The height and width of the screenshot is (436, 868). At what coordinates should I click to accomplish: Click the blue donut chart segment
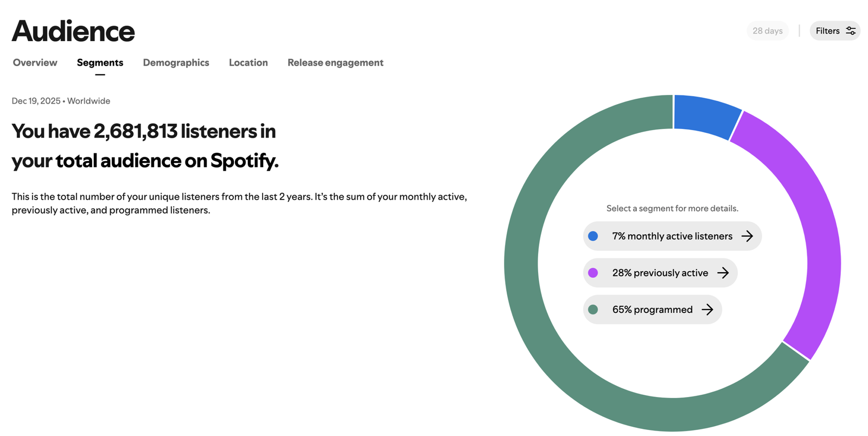click(705, 114)
